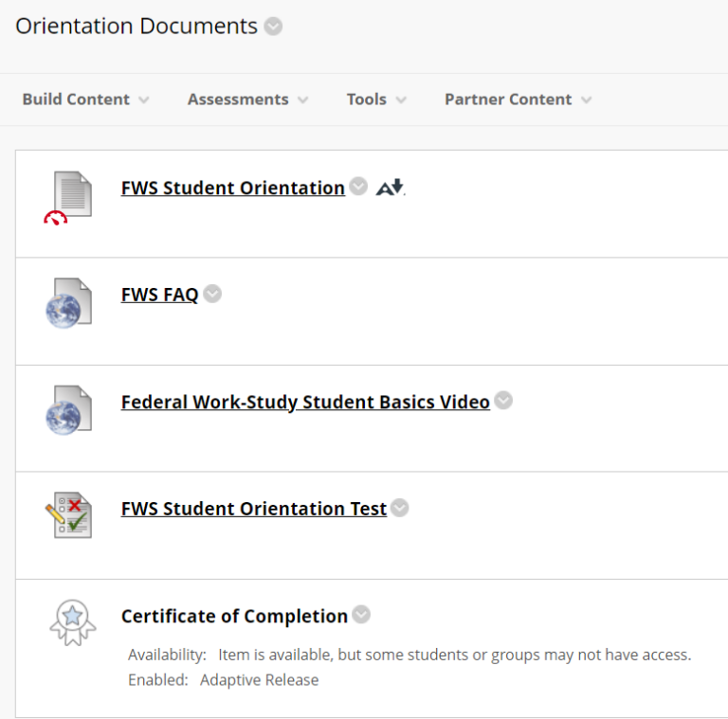
Task: Open options chevron next to Orientation Documents title
Action: click(x=273, y=27)
